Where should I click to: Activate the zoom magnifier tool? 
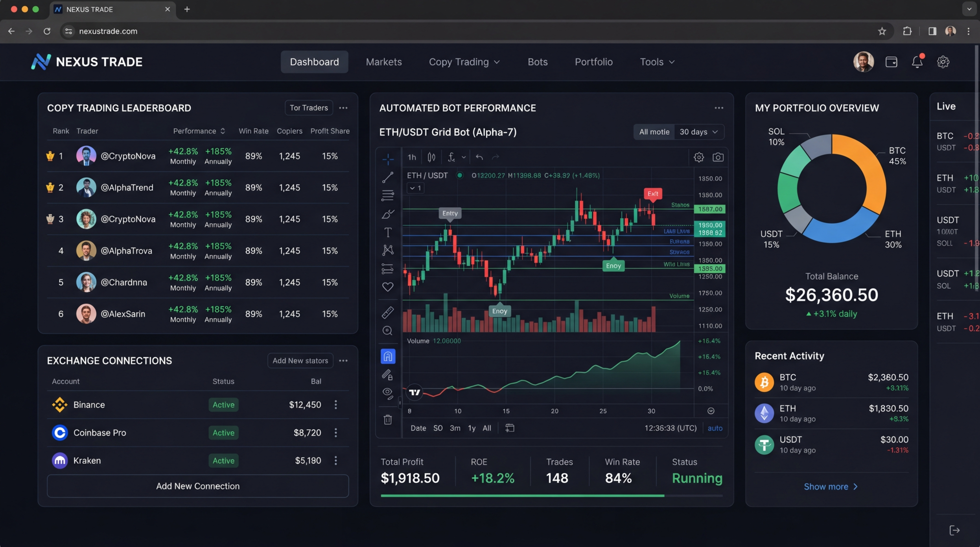pyautogui.click(x=388, y=330)
